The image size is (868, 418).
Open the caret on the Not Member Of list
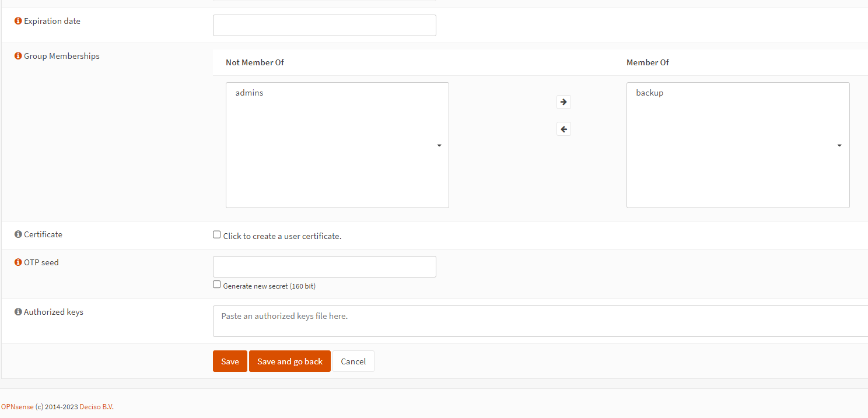click(439, 145)
